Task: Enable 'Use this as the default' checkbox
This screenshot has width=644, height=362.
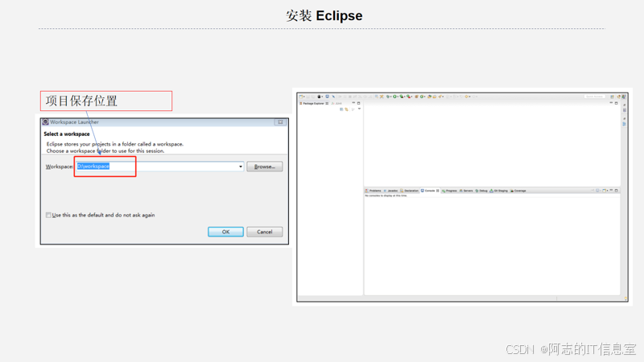Action: point(48,215)
